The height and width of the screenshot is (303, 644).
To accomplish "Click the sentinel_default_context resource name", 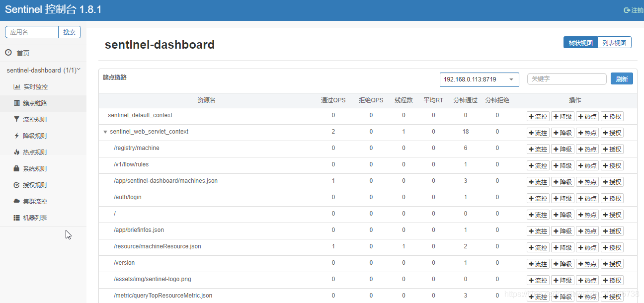I will 140,115.
